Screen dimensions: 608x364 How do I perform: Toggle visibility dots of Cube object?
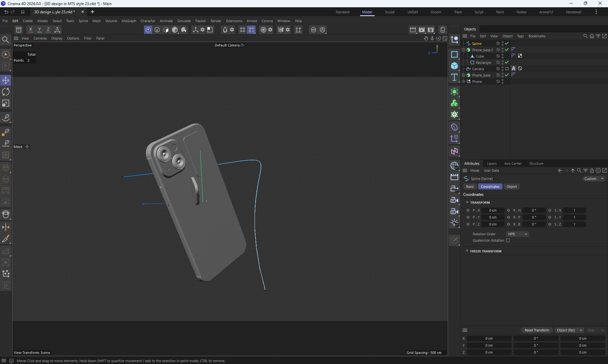pyautogui.click(x=503, y=56)
